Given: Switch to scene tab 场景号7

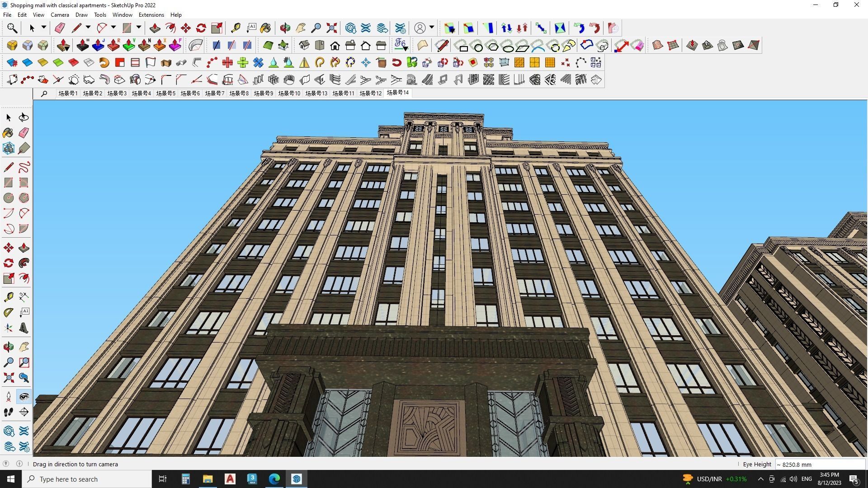Looking at the screenshot, I should pyautogui.click(x=214, y=94).
